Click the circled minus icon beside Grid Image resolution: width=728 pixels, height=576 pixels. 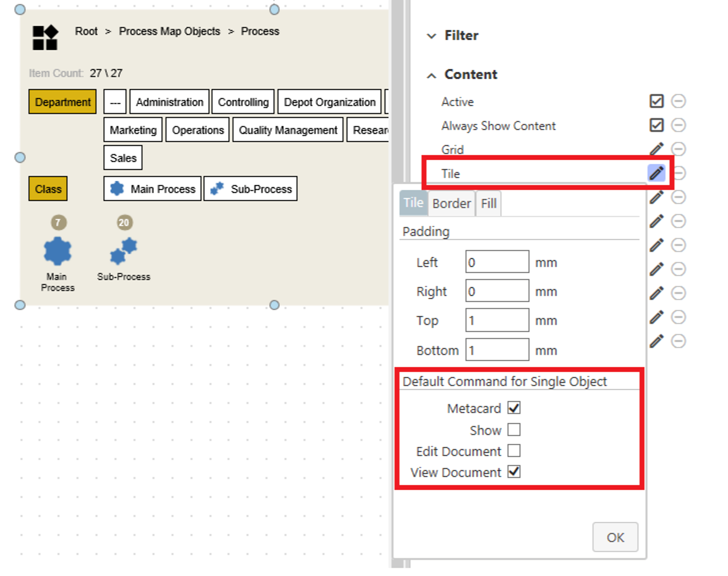678,149
